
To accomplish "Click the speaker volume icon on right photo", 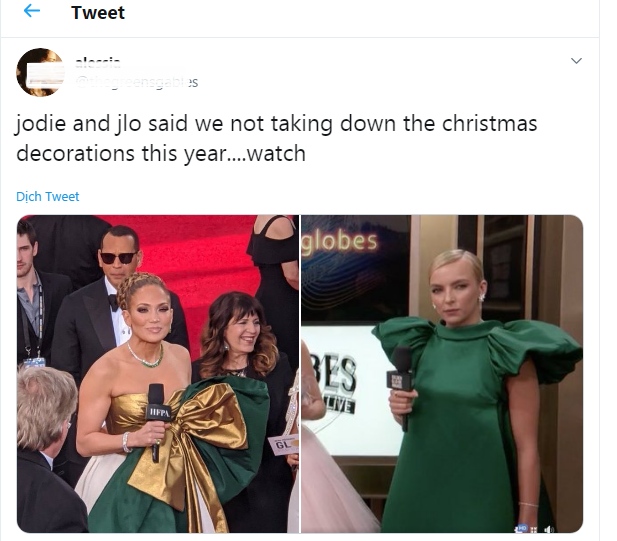I will [x=548, y=530].
